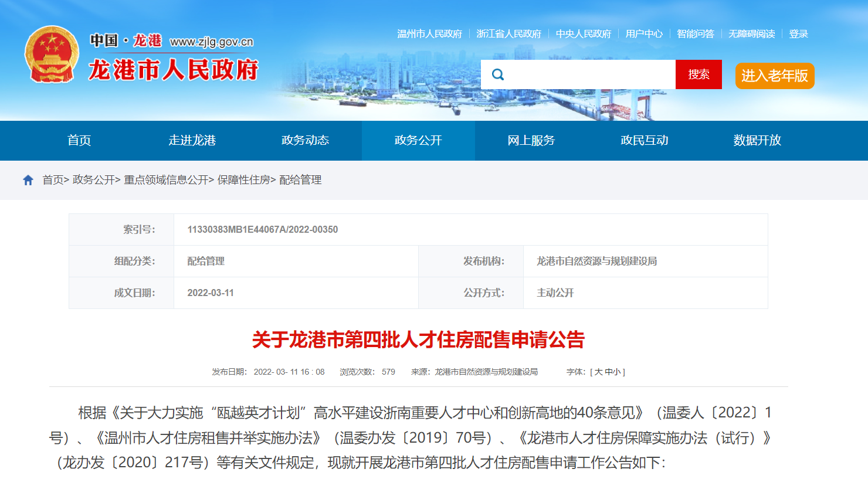Click the home icon in breadcrumb

(28, 180)
